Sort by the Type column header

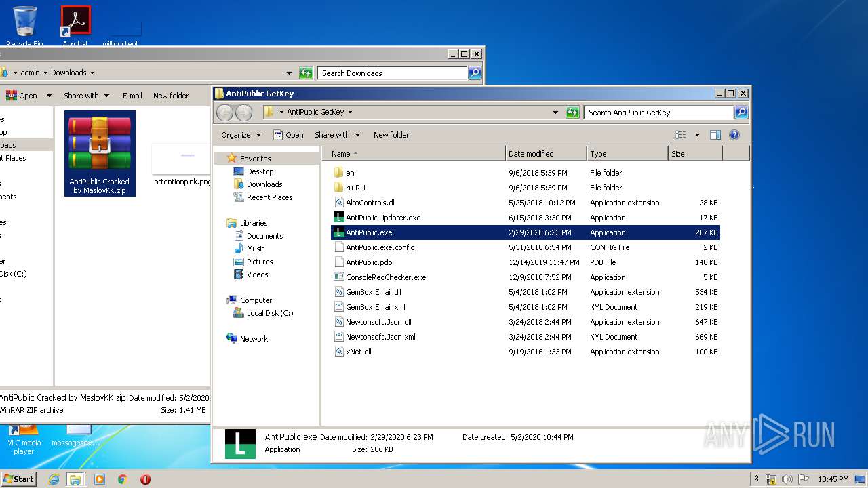[x=627, y=154]
